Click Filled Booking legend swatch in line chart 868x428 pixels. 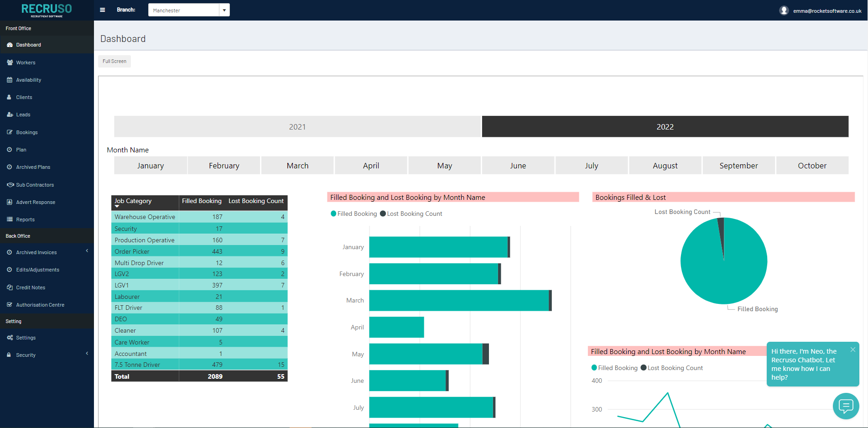coord(594,368)
